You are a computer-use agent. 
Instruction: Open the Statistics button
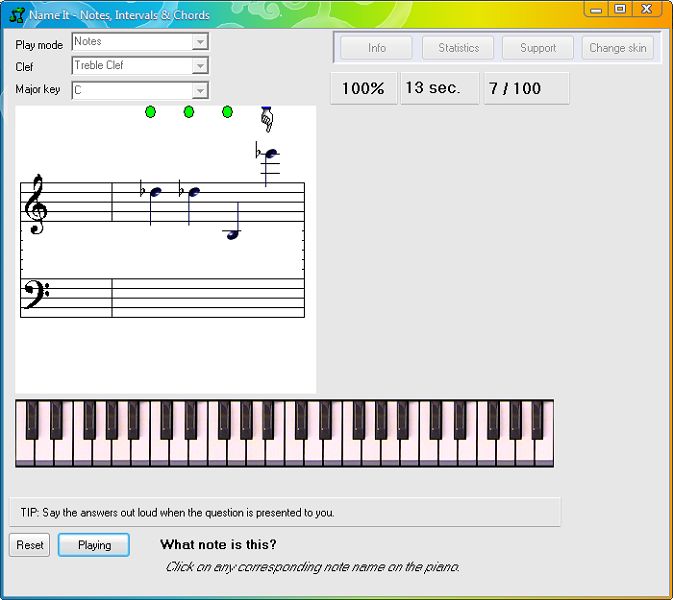click(458, 48)
